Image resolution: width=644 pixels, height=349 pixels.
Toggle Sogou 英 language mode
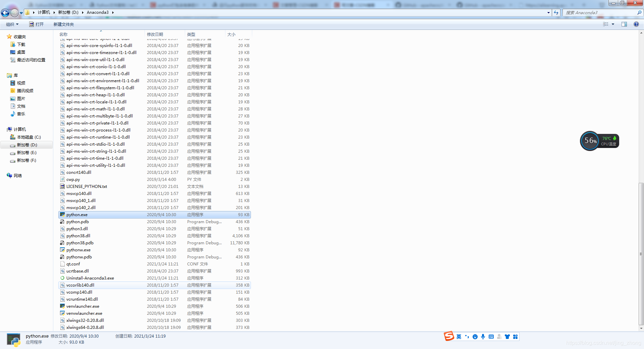[459, 337]
